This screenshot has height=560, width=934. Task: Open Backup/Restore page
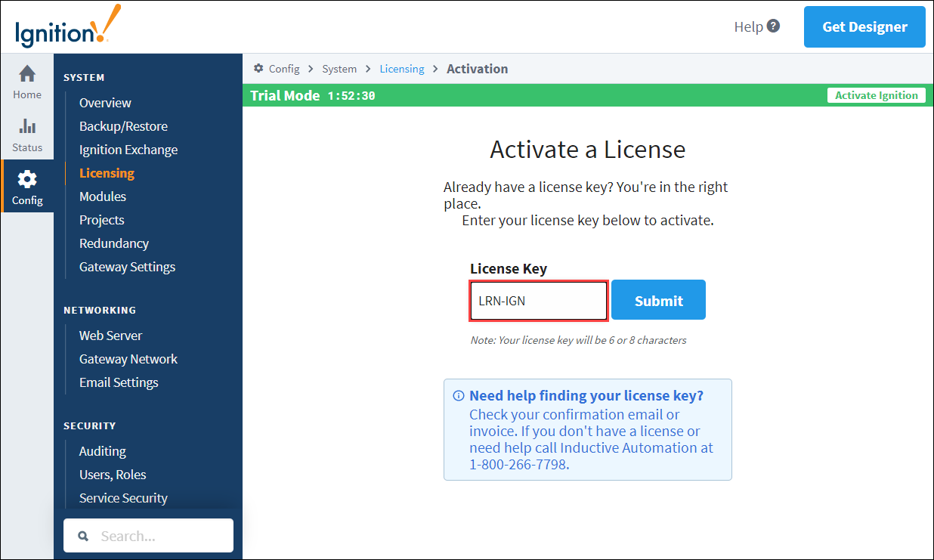point(123,126)
